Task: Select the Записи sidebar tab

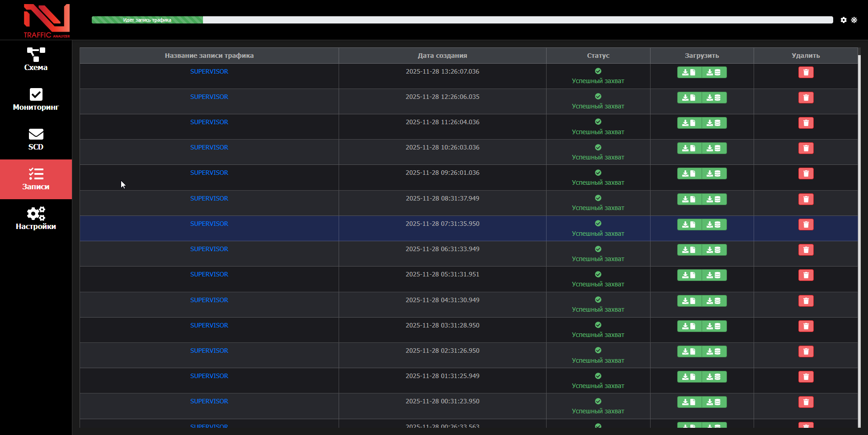Action: [36, 179]
